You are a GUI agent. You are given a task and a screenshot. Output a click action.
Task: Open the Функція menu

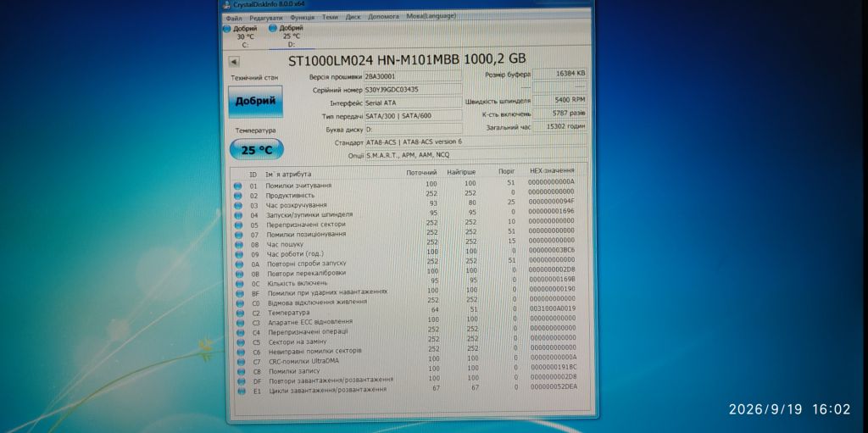click(302, 17)
